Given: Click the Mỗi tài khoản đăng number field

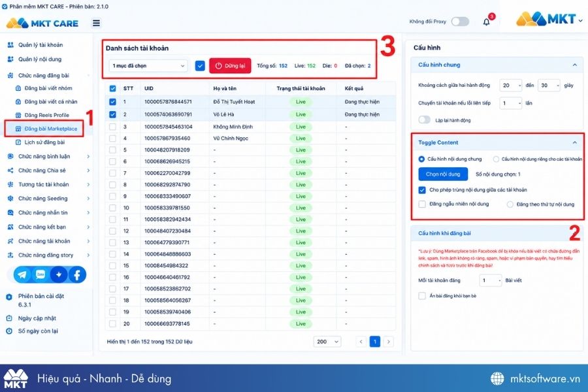Looking at the screenshot, I should [x=491, y=280].
